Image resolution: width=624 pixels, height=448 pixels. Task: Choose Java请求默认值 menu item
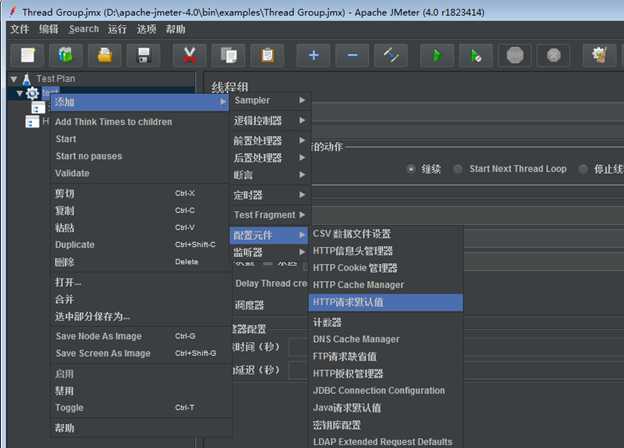point(386,408)
